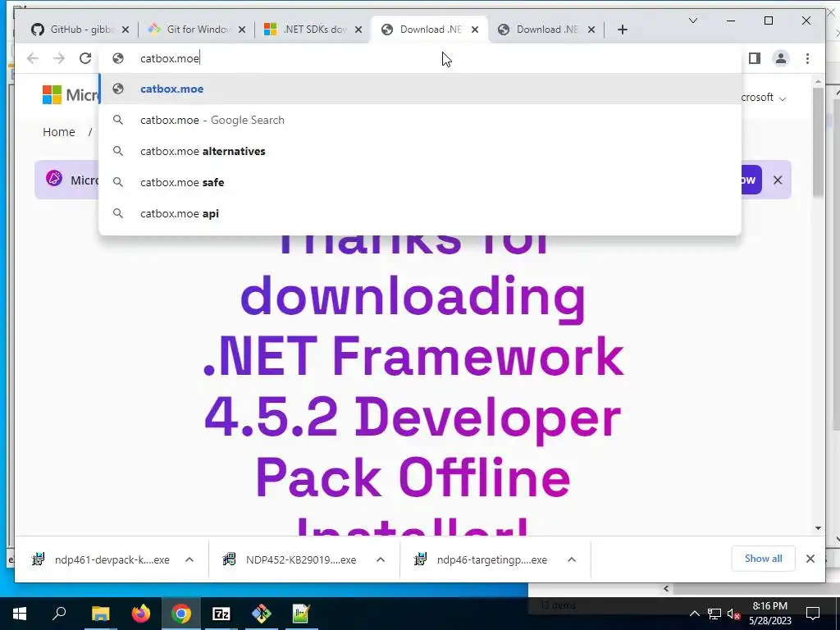Select the catbox.moe URL suggestion
840x630 pixels.
[420, 89]
